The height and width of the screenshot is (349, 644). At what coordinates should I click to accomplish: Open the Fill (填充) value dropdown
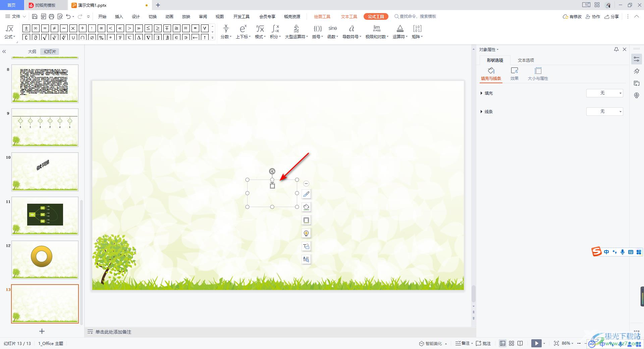pos(604,93)
